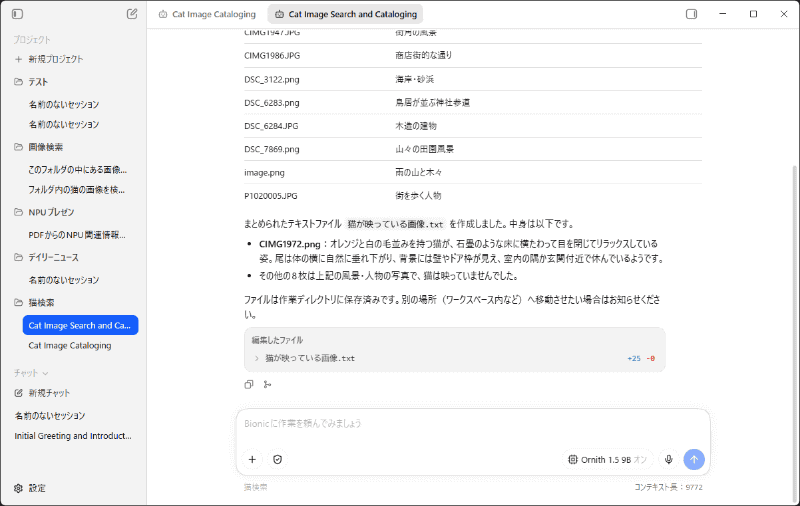Open Cat Image Cataloging session in sidebar
This screenshot has width=800, height=506.
(x=70, y=345)
